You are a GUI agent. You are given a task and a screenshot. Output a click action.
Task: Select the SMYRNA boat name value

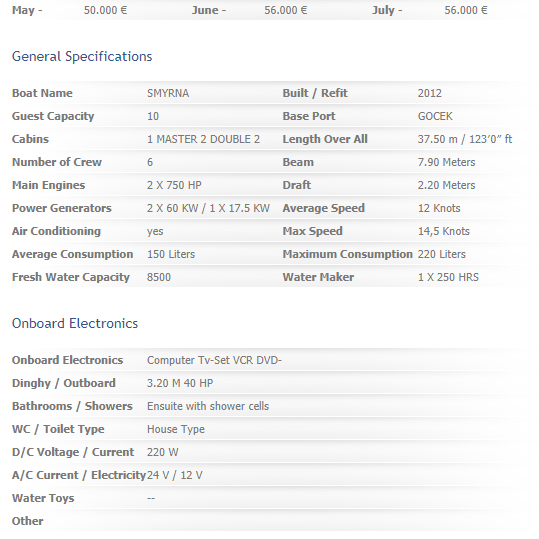(168, 93)
